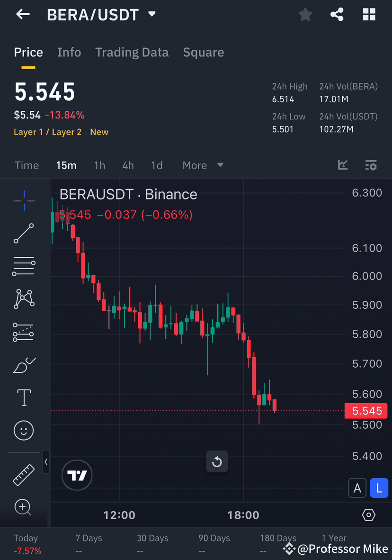Toggle log scale with the L button
This screenshot has width=392, height=560.
[x=379, y=488]
